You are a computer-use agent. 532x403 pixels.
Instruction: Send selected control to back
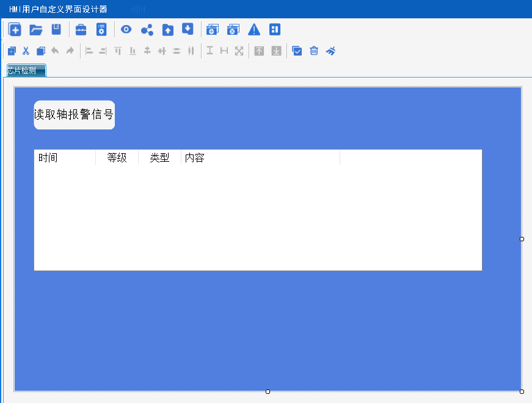pyautogui.click(x=277, y=51)
